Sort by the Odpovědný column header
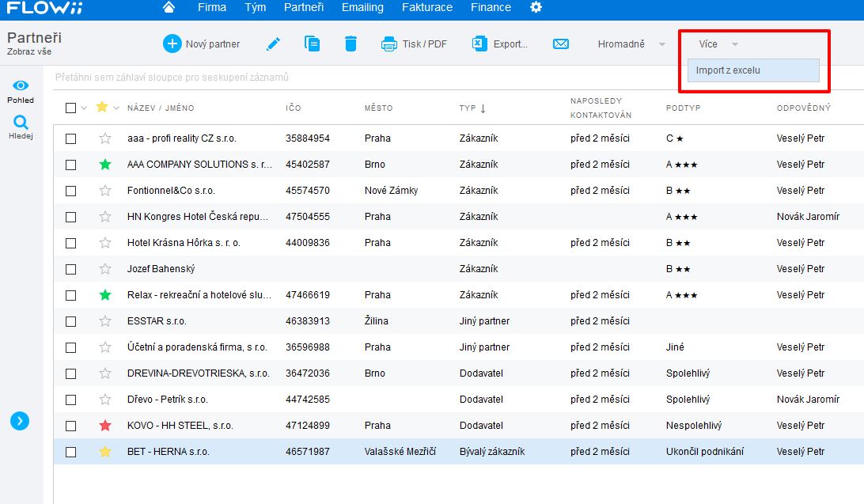 tap(803, 108)
